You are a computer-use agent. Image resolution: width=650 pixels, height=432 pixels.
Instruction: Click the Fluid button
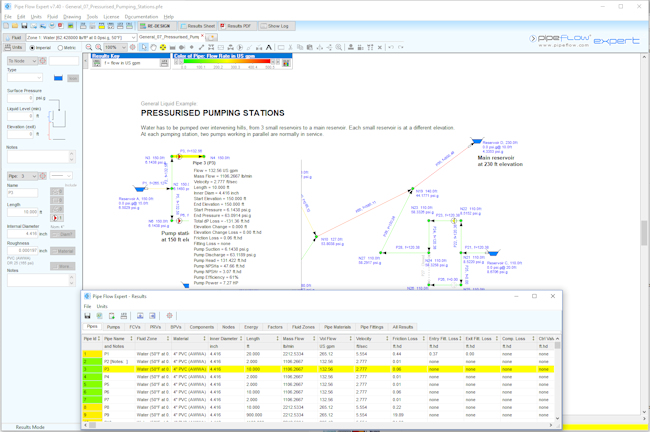tap(13, 37)
